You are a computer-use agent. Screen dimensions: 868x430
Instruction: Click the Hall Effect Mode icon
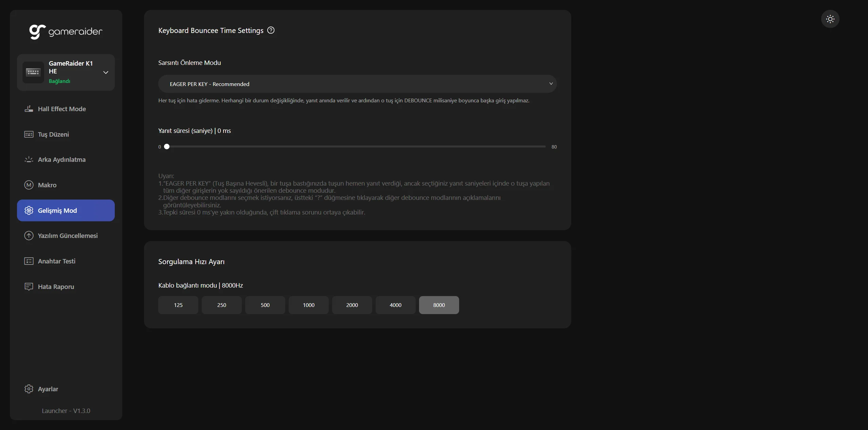click(x=29, y=109)
